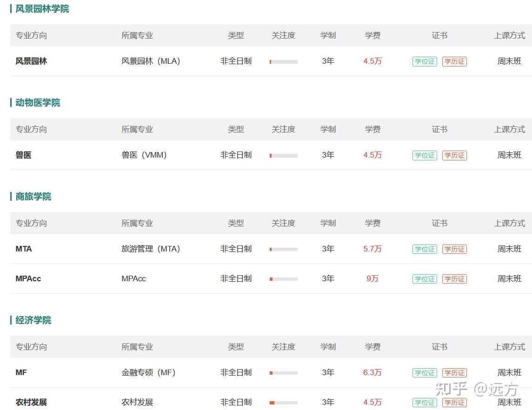
Task: Click the 9万 tuition fee value
Action: (x=372, y=278)
